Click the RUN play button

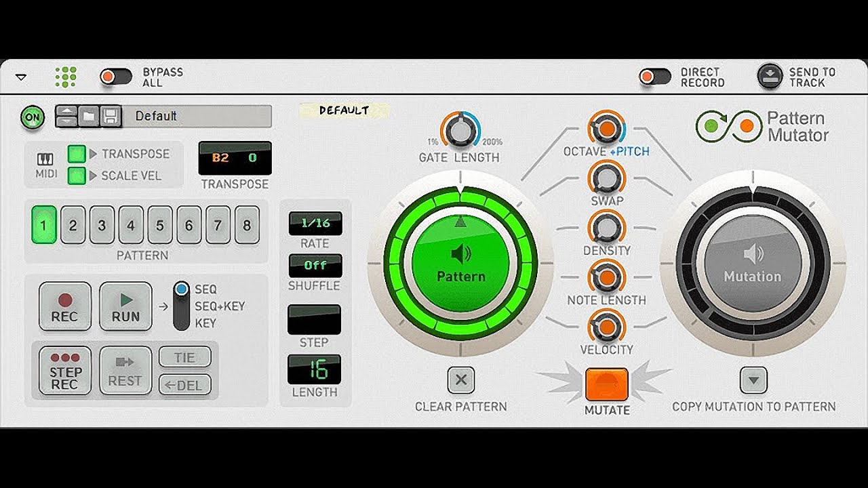125,306
